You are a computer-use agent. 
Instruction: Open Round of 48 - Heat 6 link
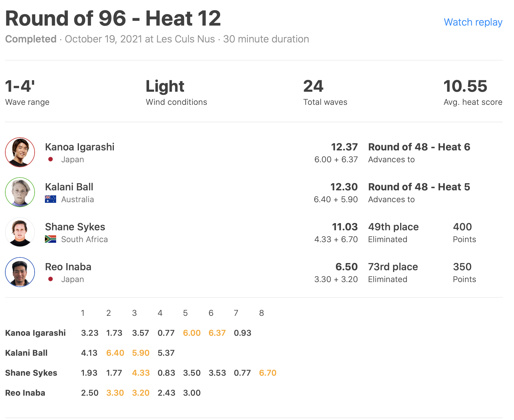pos(419,147)
